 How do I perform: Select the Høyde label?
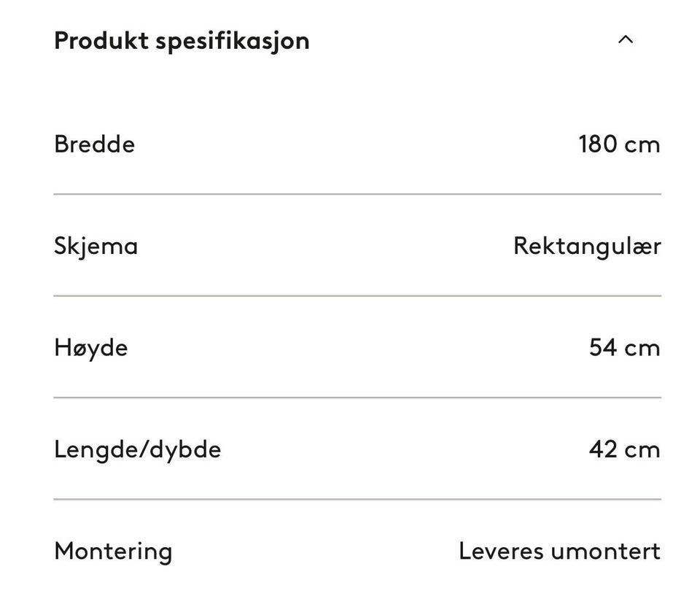click(x=90, y=347)
